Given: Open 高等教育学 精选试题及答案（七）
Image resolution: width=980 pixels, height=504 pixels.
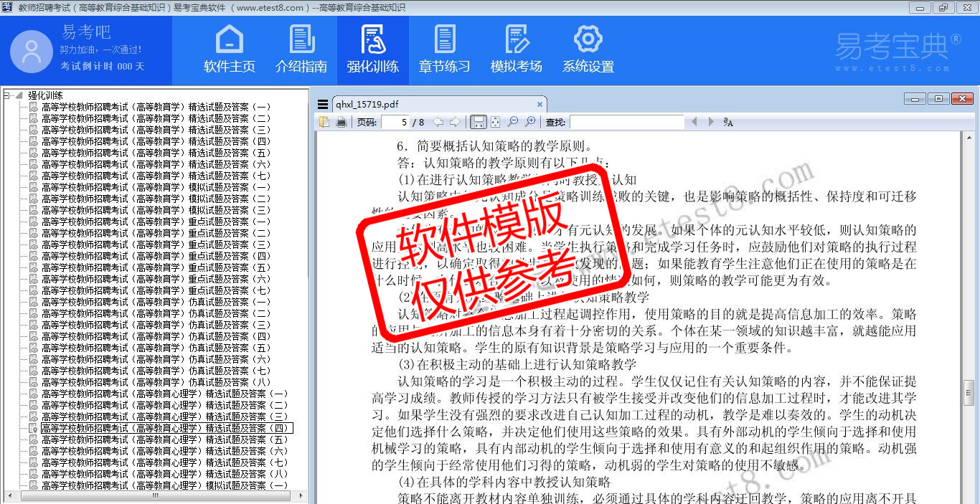Looking at the screenshot, I should [156, 176].
